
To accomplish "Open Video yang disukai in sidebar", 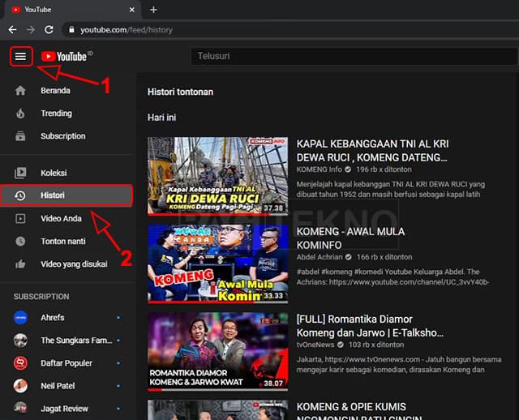I will click(x=68, y=264).
